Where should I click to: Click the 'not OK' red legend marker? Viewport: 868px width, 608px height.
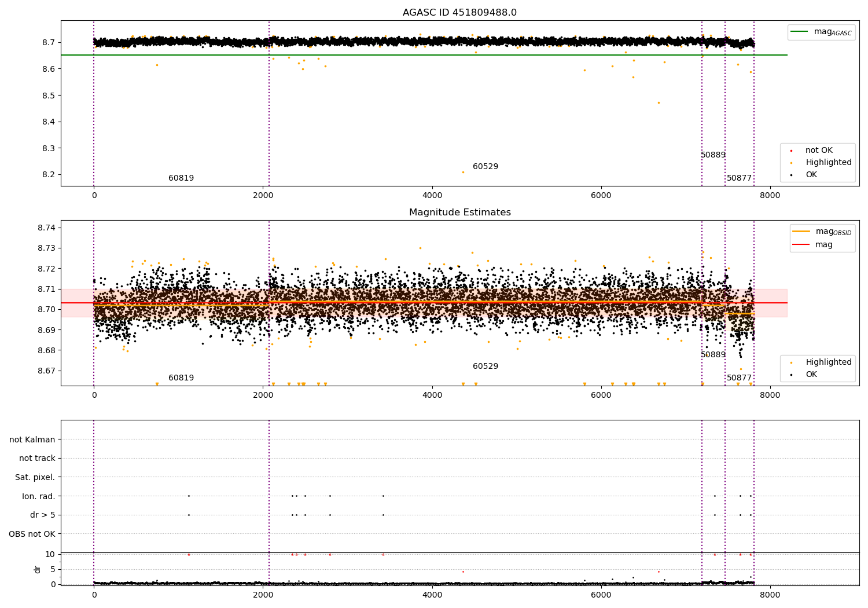[791, 151]
